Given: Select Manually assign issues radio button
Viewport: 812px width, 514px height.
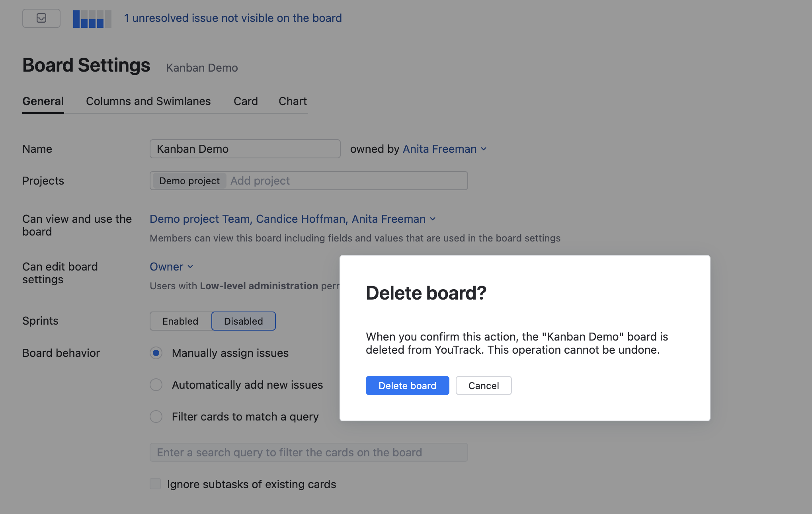Looking at the screenshot, I should pos(156,353).
